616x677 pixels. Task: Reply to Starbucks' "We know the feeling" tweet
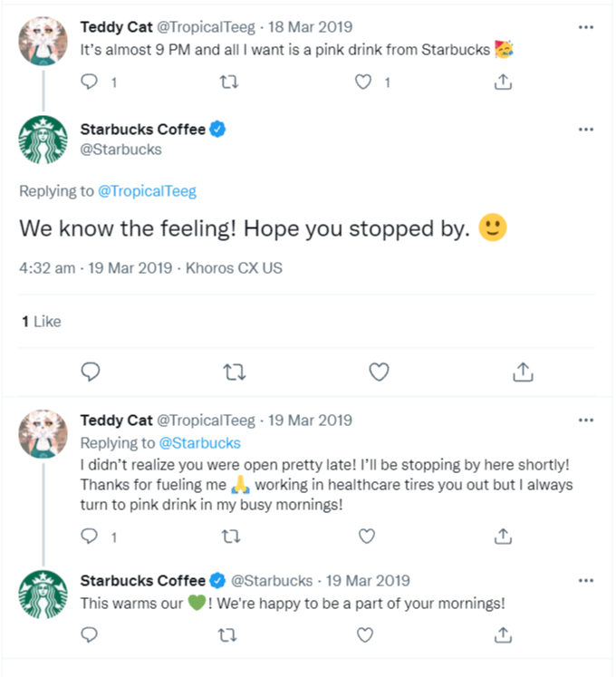click(x=90, y=372)
